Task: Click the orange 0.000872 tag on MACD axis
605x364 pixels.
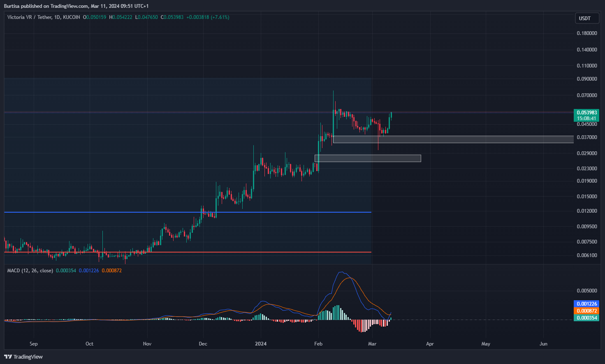Action: point(586,311)
